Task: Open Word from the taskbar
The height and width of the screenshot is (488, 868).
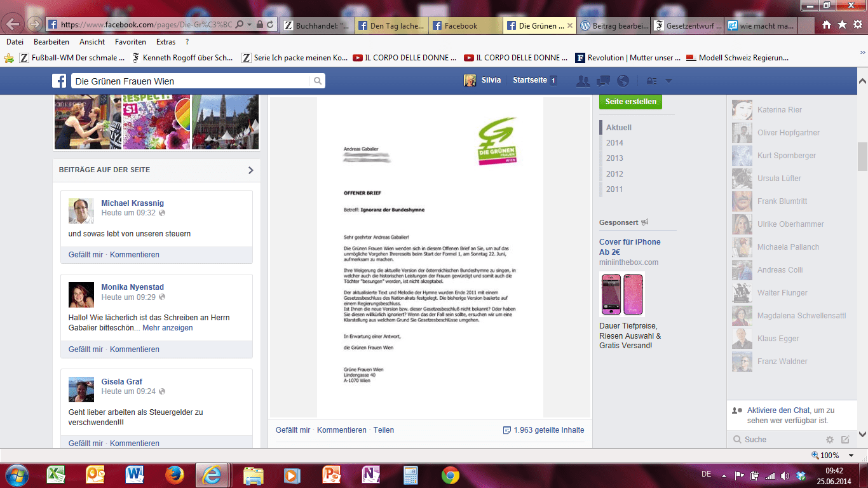Action: click(x=135, y=475)
